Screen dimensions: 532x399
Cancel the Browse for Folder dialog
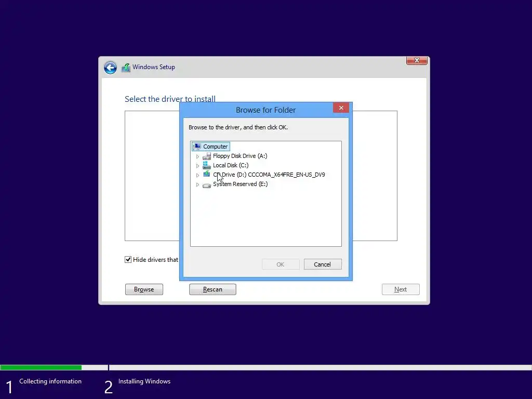tap(323, 264)
